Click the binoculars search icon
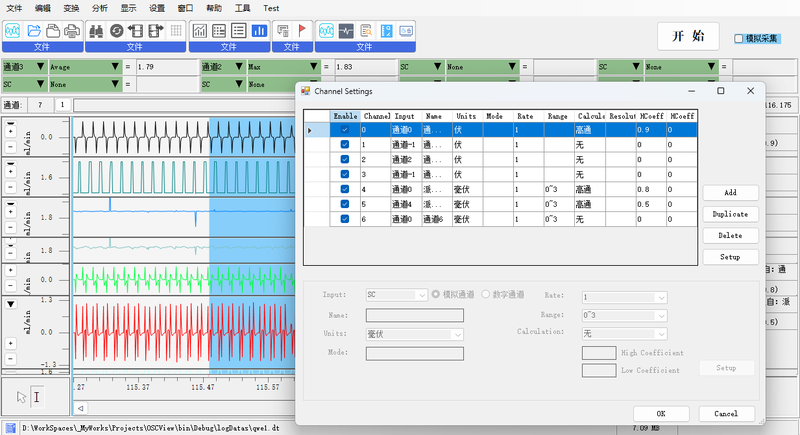 [x=98, y=31]
